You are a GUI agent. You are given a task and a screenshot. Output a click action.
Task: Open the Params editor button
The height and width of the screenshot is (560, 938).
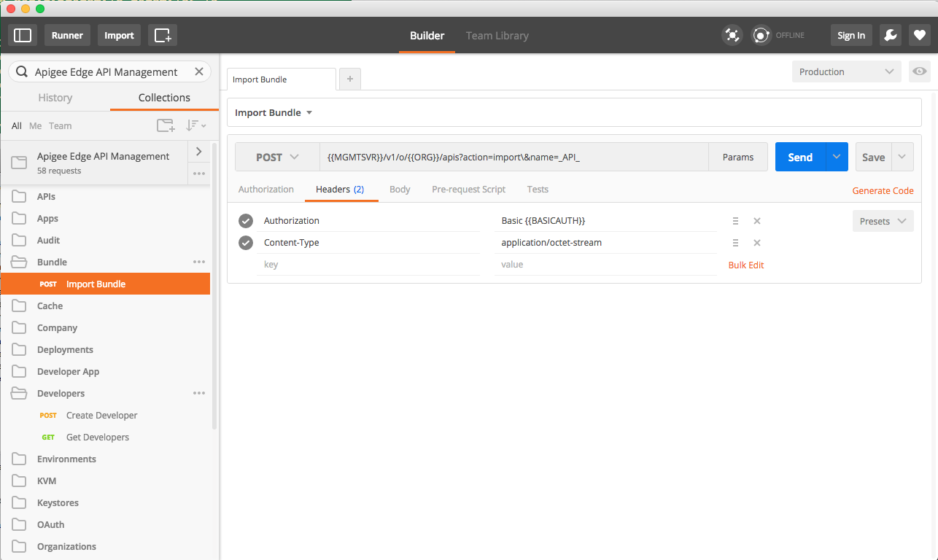738,157
